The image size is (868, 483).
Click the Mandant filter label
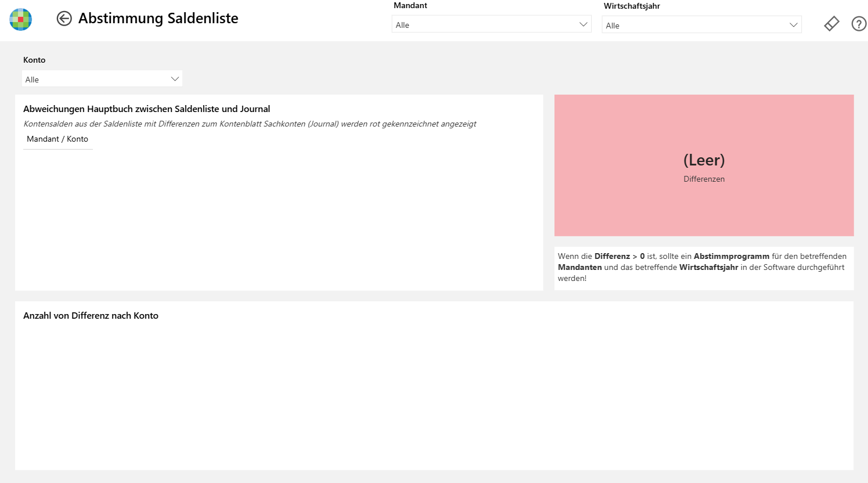tap(410, 5)
